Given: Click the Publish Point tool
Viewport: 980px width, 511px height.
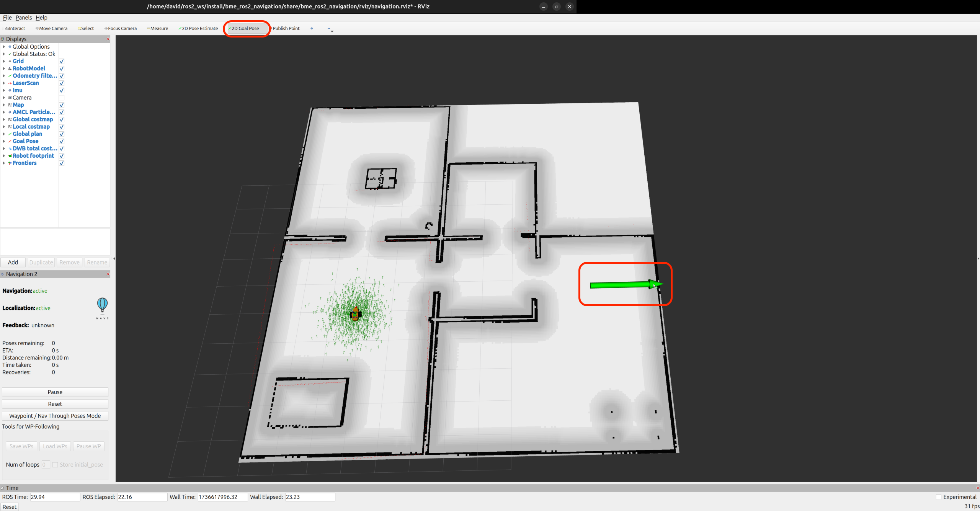Looking at the screenshot, I should [x=286, y=28].
